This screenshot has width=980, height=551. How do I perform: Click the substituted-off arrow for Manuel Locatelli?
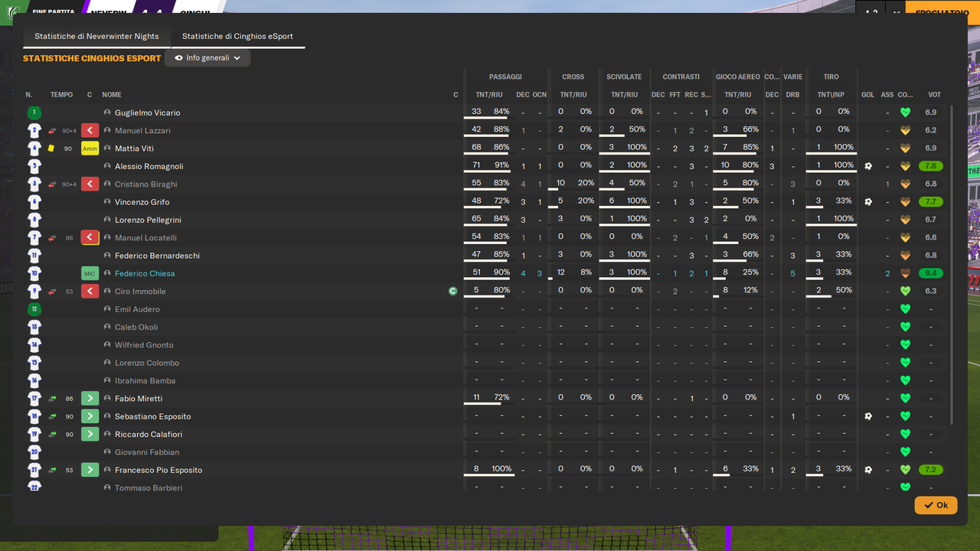[90, 238]
